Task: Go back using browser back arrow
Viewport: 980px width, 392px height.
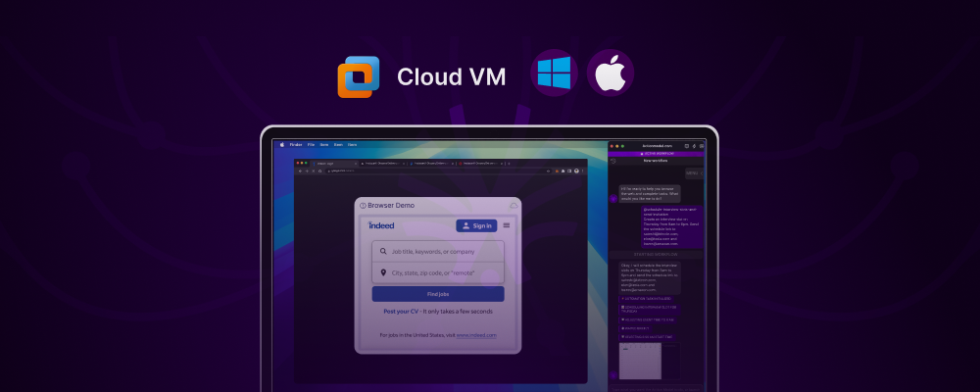Action: 300,171
